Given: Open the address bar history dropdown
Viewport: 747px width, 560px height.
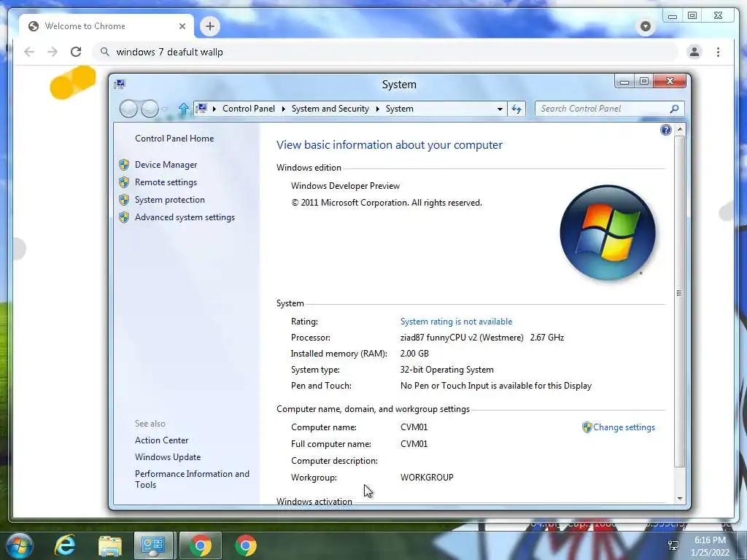Looking at the screenshot, I should pos(500,109).
